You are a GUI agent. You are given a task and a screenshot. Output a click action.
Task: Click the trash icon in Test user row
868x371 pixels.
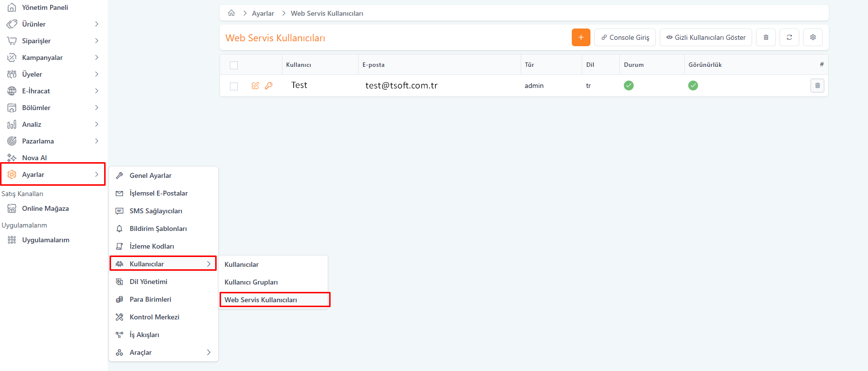click(817, 86)
